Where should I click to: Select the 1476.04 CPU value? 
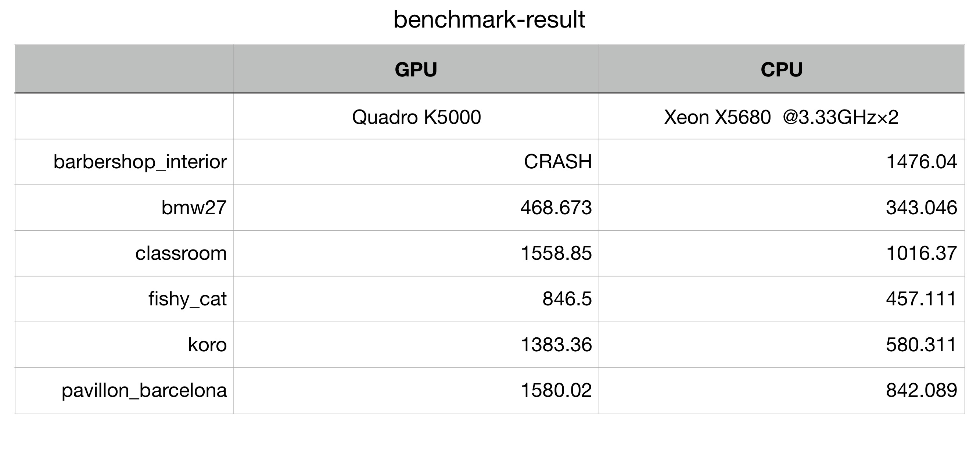pyautogui.click(x=921, y=162)
